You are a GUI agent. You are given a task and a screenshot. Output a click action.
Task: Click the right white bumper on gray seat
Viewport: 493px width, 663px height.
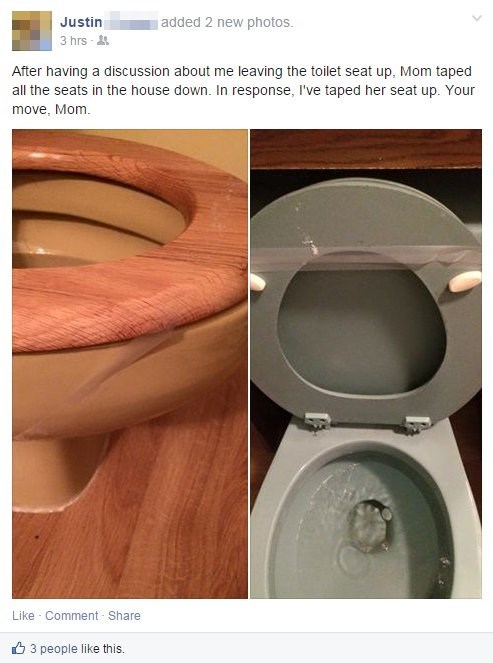[465, 282]
